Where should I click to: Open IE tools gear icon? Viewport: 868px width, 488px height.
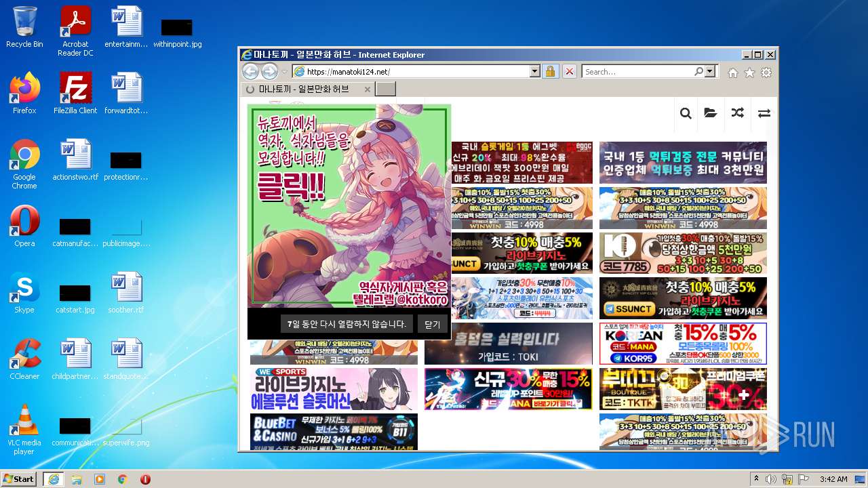click(766, 73)
